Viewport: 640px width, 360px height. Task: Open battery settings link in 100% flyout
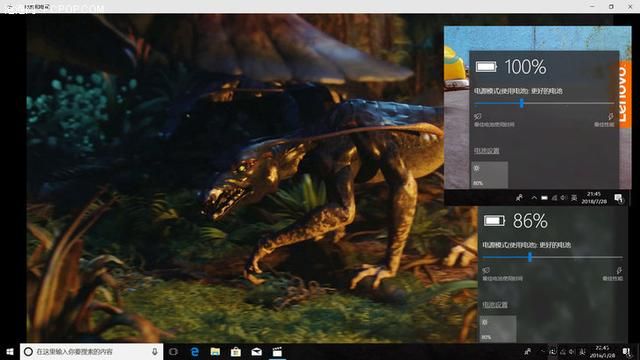pos(487,151)
